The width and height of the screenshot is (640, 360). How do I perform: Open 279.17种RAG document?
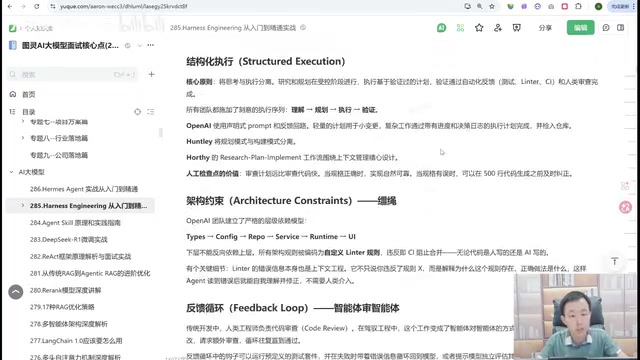coord(62,307)
